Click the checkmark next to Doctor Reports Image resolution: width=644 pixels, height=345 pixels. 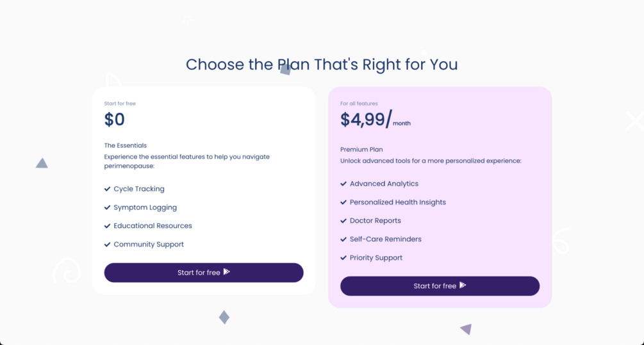click(x=343, y=221)
